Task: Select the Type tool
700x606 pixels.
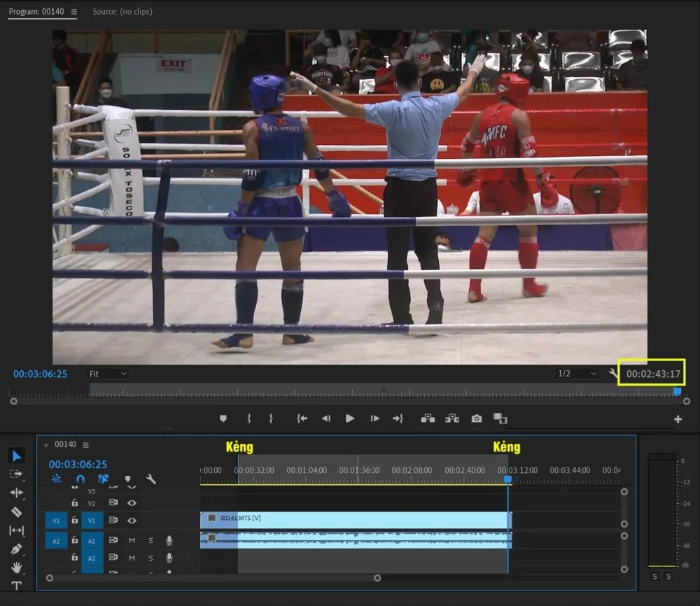Action: tap(17, 586)
